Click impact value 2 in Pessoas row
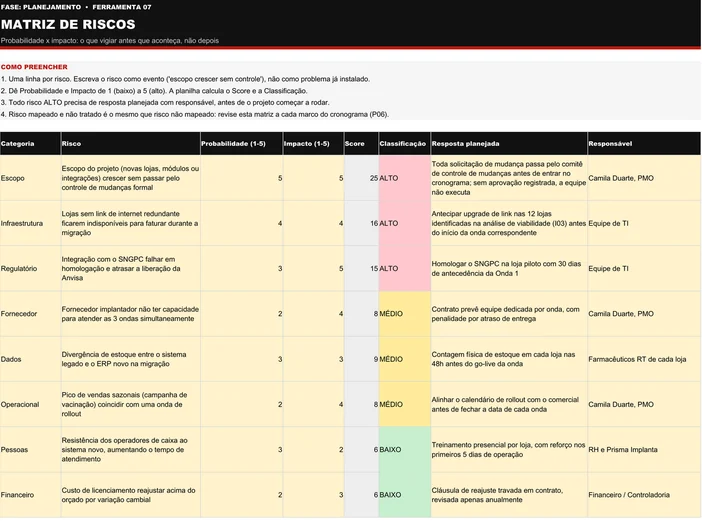702x521 pixels. pyautogui.click(x=341, y=449)
